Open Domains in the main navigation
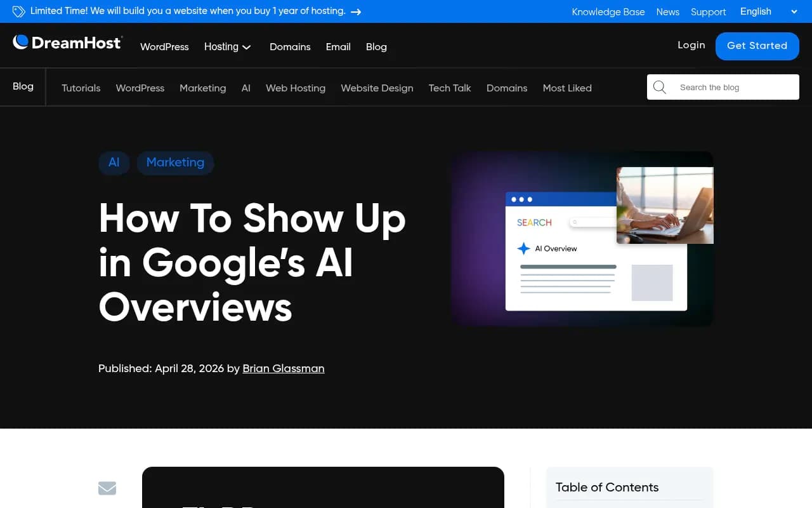This screenshot has width=812, height=508. click(290, 47)
